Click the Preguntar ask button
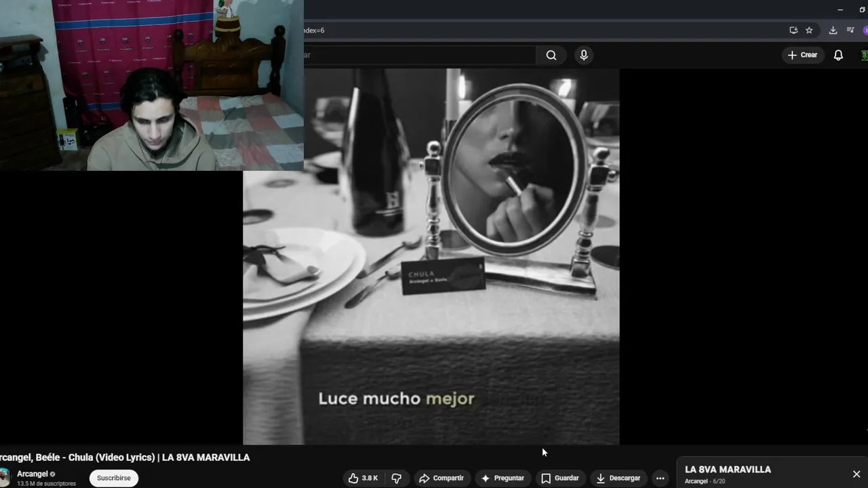 [502, 478]
